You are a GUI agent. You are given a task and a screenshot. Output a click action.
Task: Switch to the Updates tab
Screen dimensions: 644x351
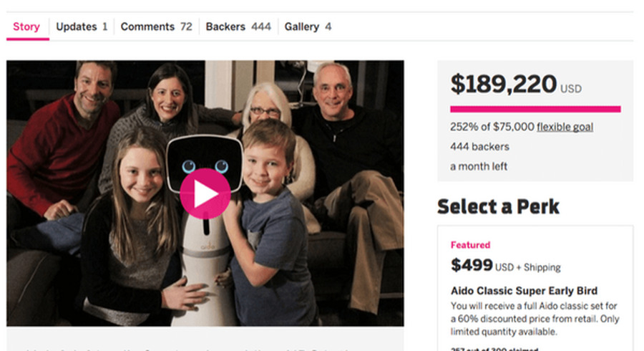click(82, 27)
